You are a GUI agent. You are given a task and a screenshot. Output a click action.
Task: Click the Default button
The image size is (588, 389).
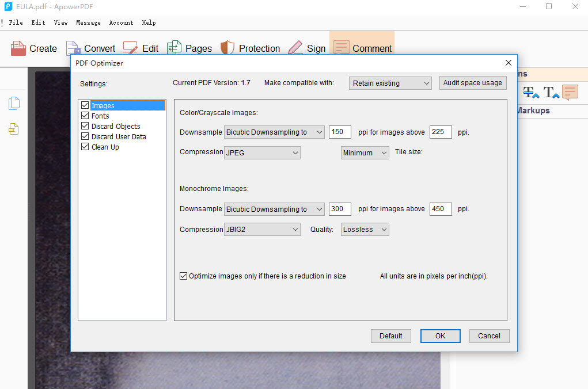pos(390,336)
